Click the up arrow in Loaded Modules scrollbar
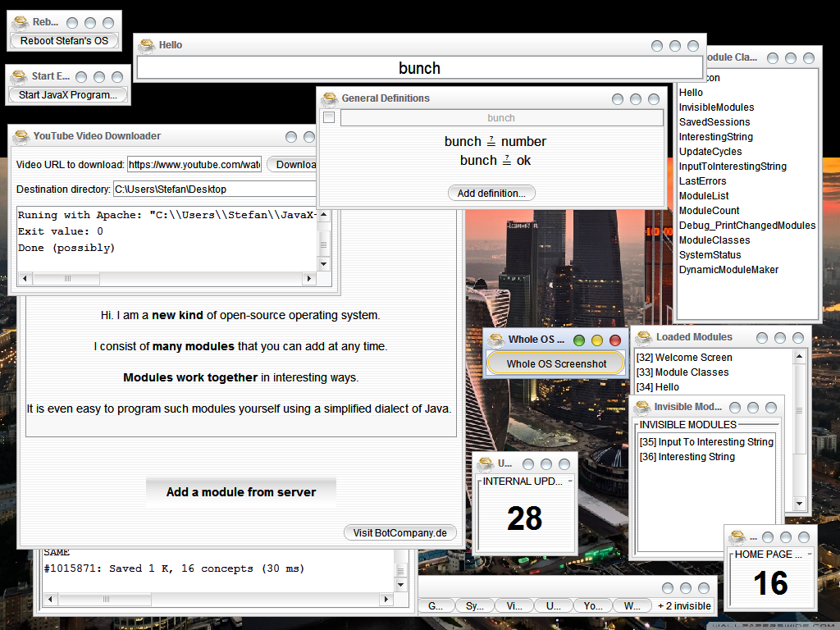The width and height of the screenshot is (840, 630). [x=799, y=356]
